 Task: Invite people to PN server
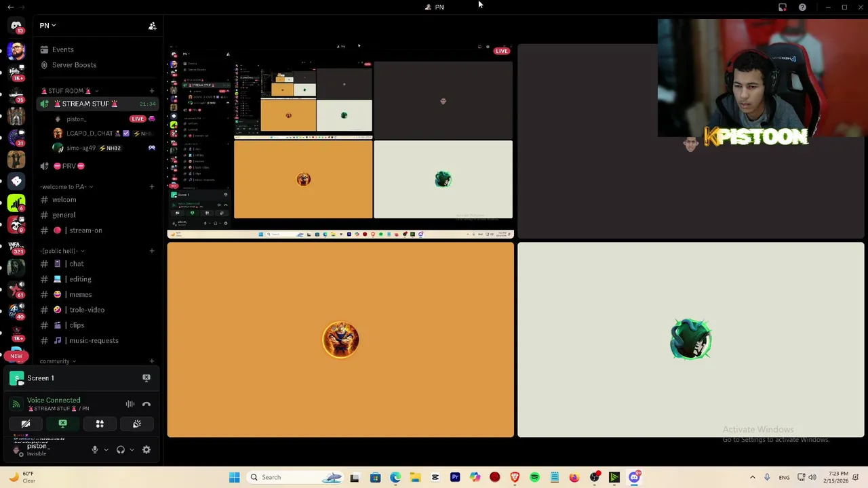153,26
